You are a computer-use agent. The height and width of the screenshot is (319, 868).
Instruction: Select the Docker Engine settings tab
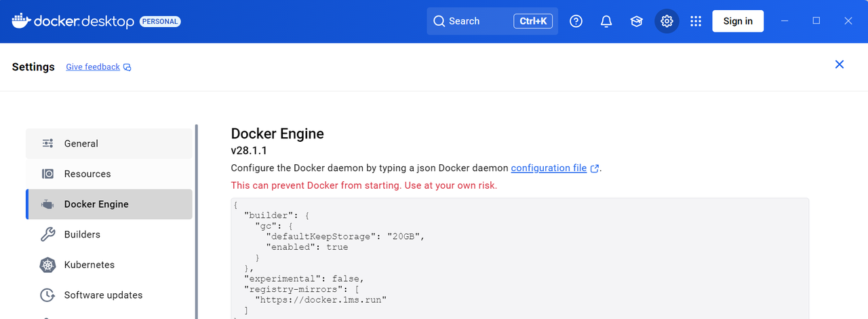click(x=108, y=204)
